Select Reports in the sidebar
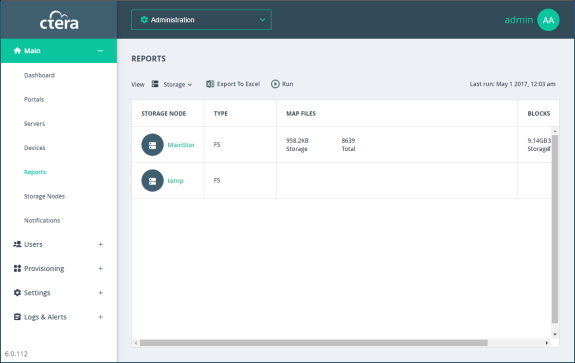575x363 pixels. (x=35, y=172)
